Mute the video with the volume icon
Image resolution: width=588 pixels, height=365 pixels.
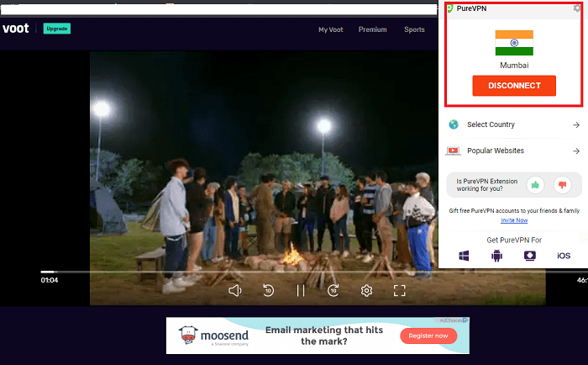(x=235, y=290)
